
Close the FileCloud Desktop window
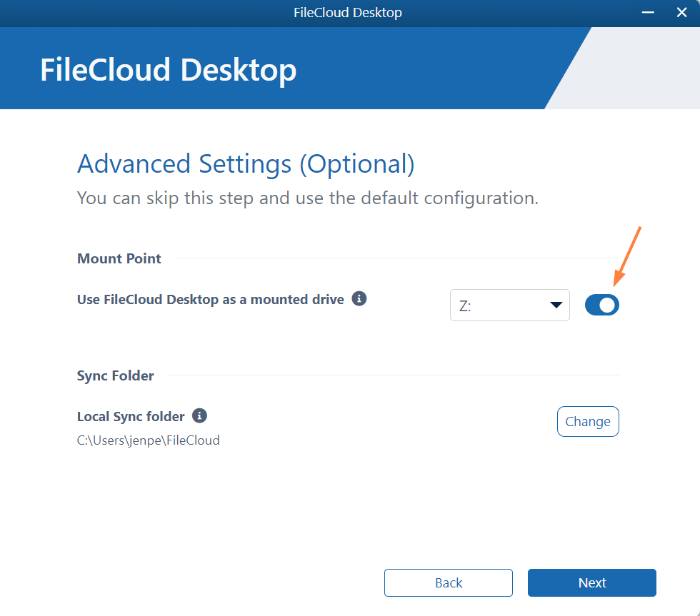click(681, 12)
